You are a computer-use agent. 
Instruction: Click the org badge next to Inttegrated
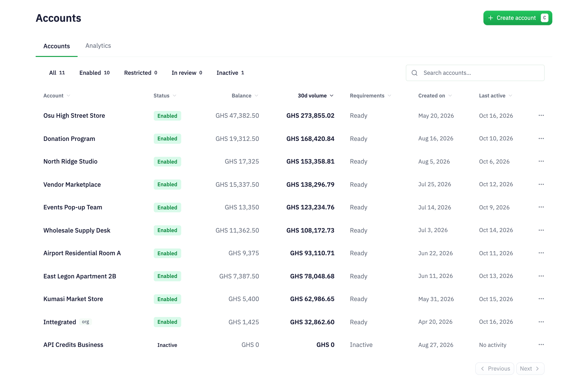(x=86, y=321)
